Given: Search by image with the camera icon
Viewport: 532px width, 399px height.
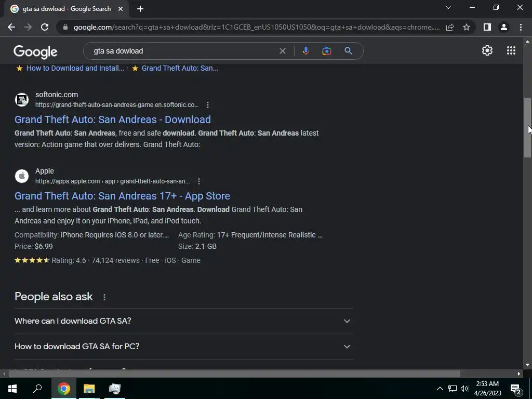Looking at the screenshot, I should pyautogui.click(x=326, y=51).
